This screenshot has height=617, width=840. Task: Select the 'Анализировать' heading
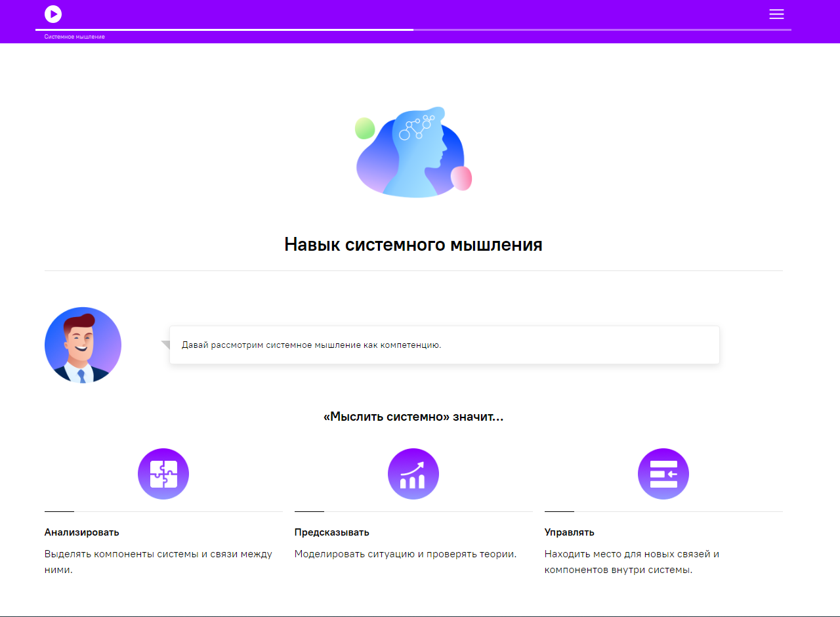(x=82, y=532)
